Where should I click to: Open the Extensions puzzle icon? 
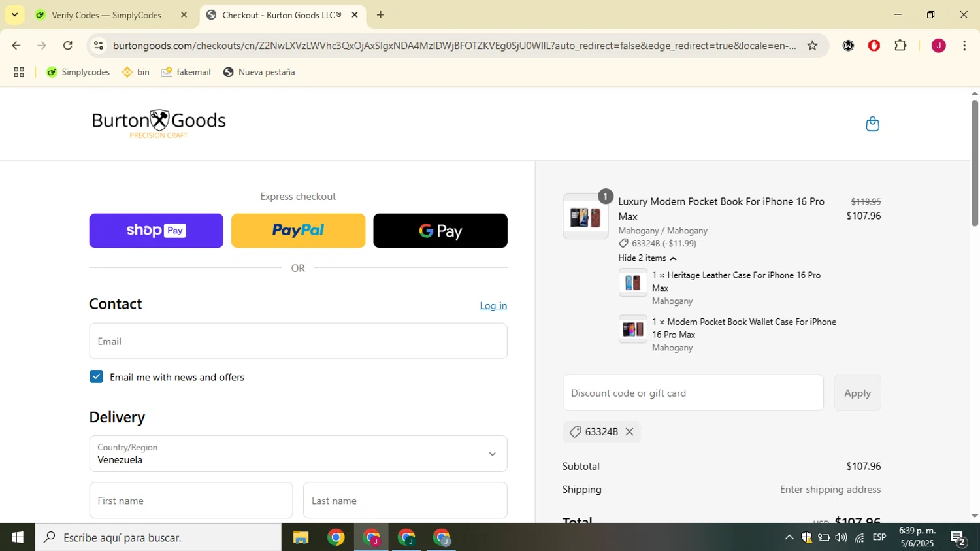900,46
